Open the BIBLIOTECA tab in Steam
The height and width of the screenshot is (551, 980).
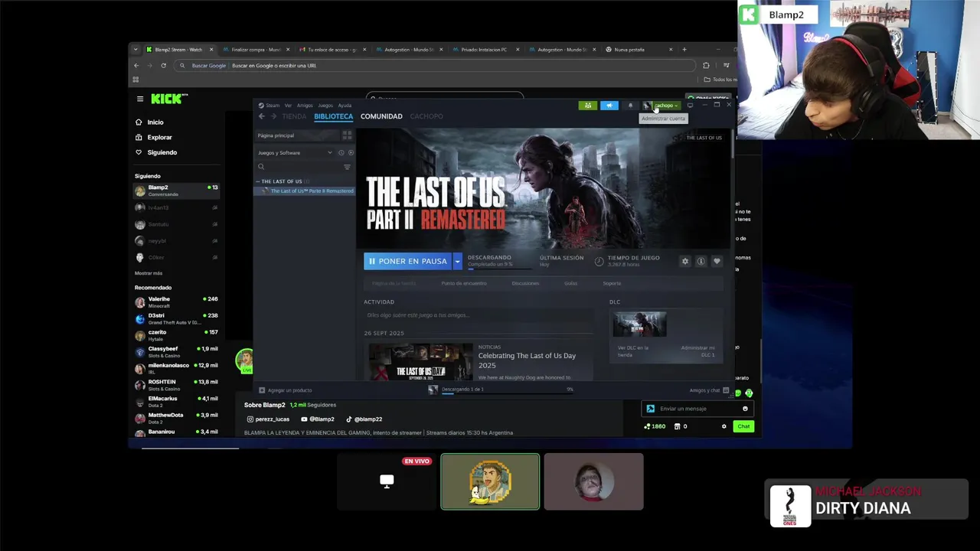[x=333, y=116]
